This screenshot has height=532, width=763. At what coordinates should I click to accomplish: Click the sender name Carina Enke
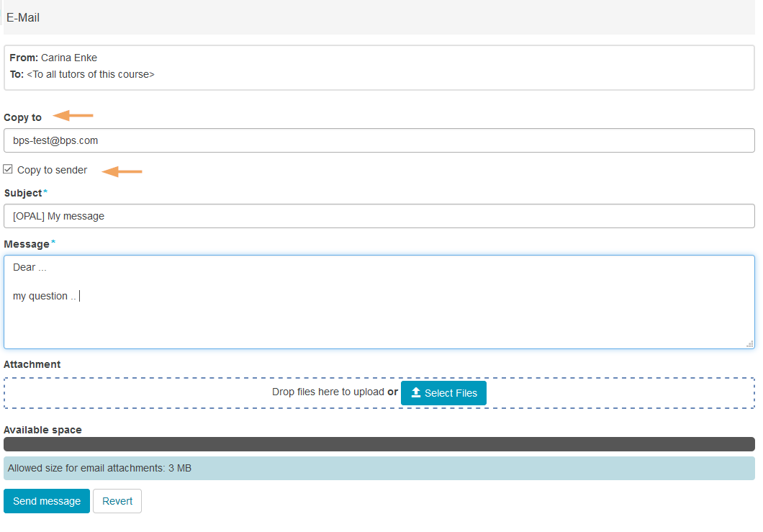coord(69,58)
